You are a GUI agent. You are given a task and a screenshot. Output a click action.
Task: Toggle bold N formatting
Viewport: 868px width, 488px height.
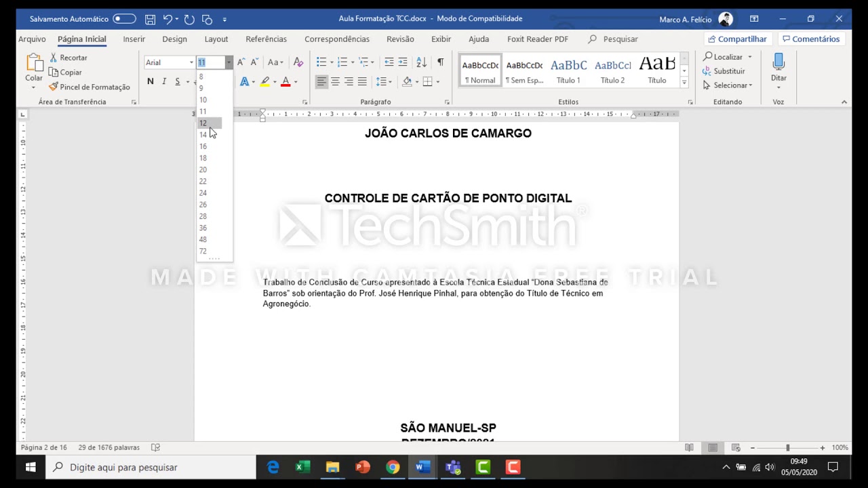pyautogui.click(x=151, y=82)
